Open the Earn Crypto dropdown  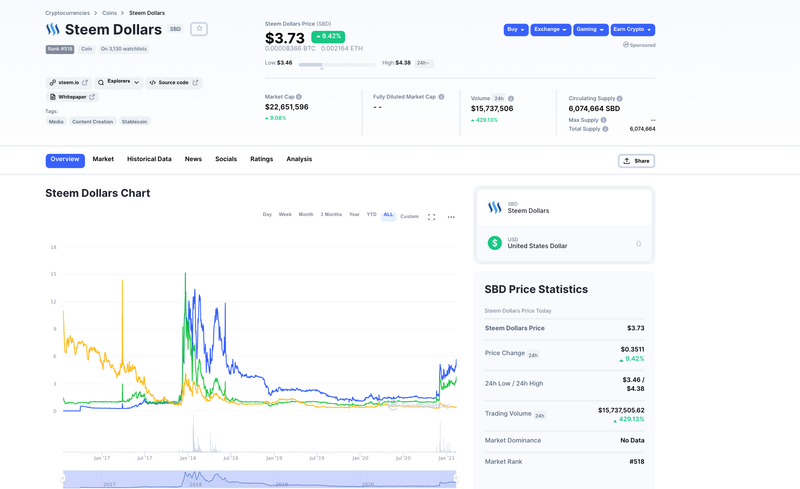[x=633, y=30]
